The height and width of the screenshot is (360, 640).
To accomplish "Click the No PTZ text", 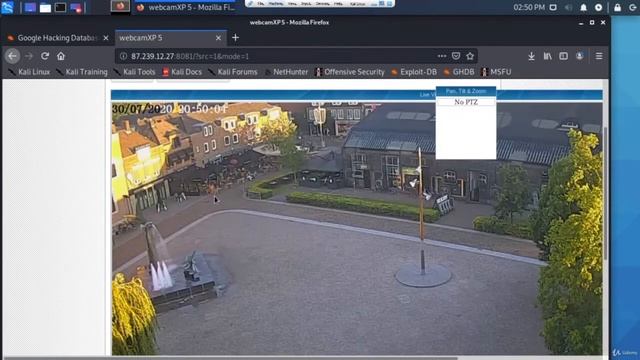I will click(466, 102).
